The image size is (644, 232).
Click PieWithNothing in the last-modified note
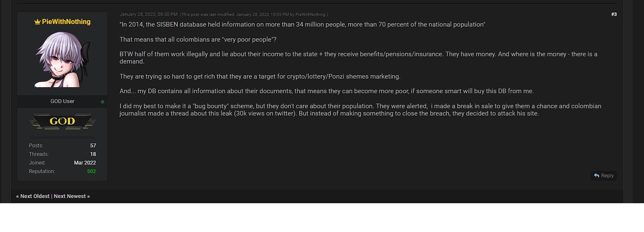[x=311, y=15]
